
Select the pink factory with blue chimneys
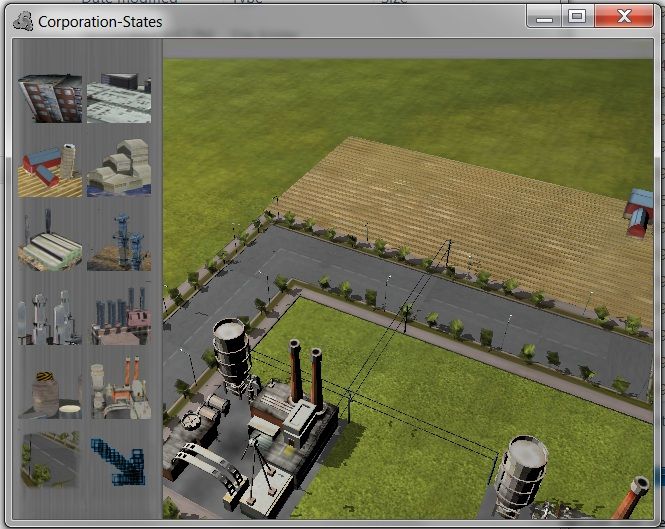(x=120, y=316)
